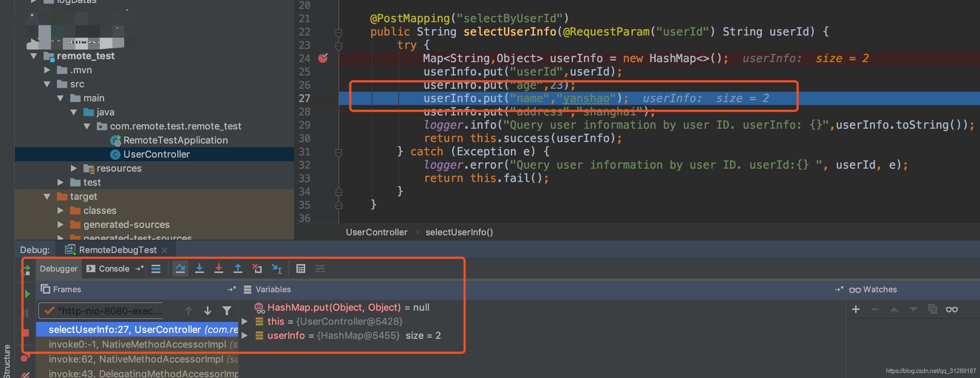
Task: Click the Run to Cursor icon
Action: pos(276,269)
